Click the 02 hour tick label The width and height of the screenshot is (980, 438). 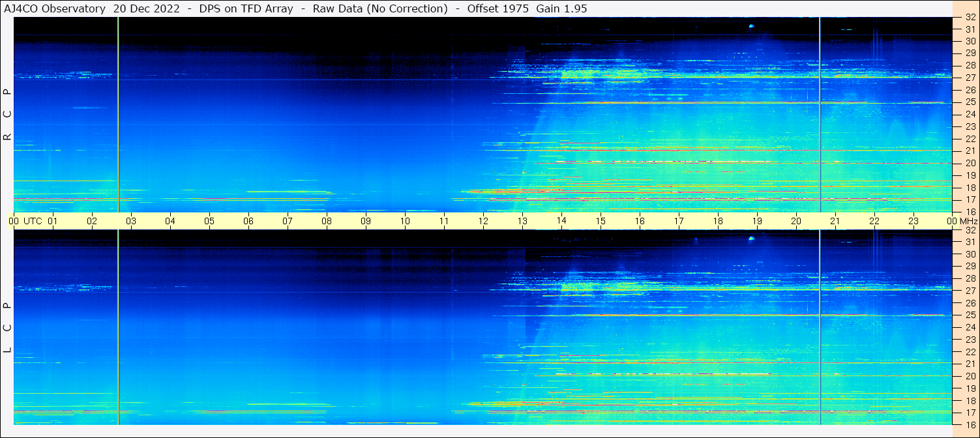coord(92,221)
